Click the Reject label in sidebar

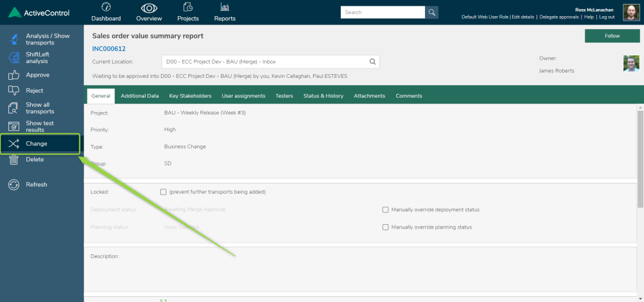click(x=35, y=90)
